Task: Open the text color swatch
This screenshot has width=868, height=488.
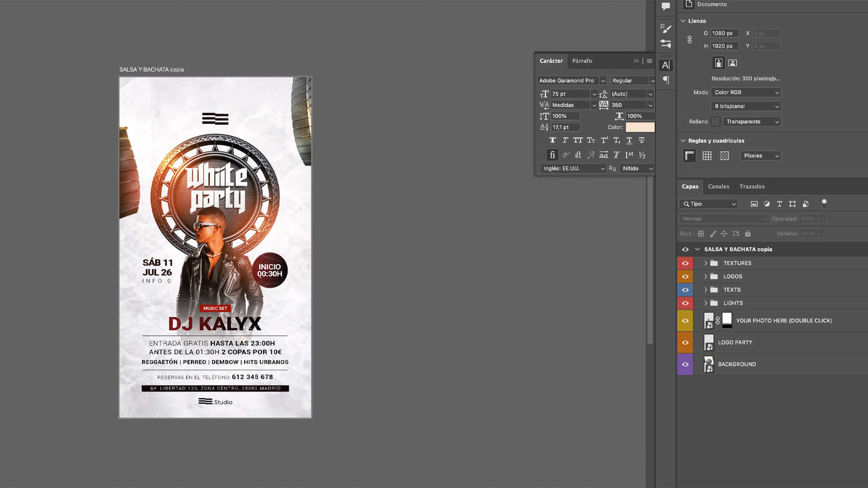Action: coord(640,127)
